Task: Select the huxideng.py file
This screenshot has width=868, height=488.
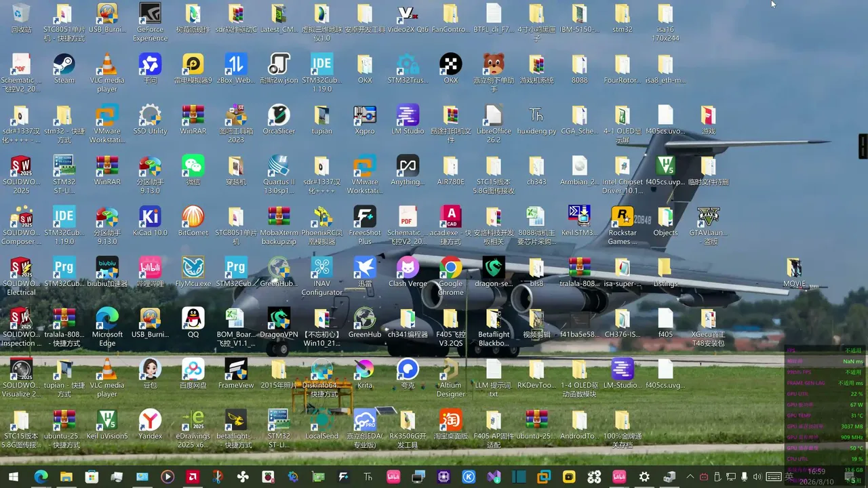Action: [536, 120]
